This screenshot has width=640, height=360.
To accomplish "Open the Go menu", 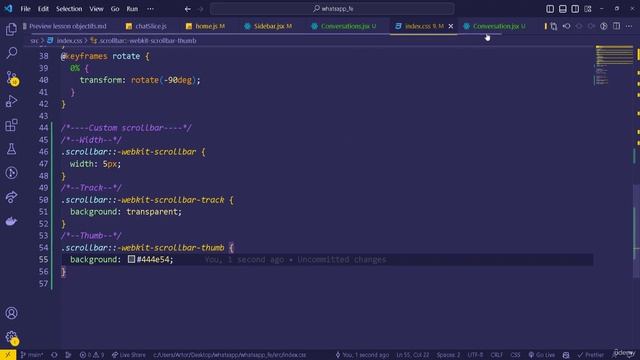I will click(115, 9).
